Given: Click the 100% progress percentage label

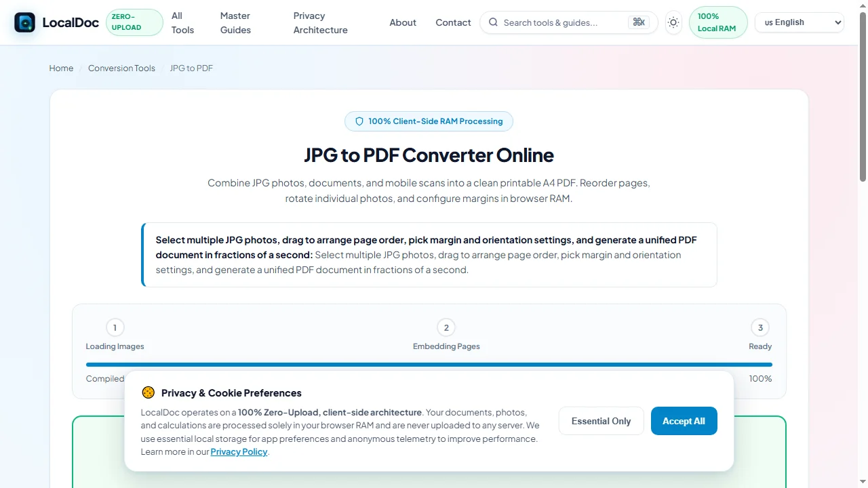Looking at the screenshot, I should (760, 379).
